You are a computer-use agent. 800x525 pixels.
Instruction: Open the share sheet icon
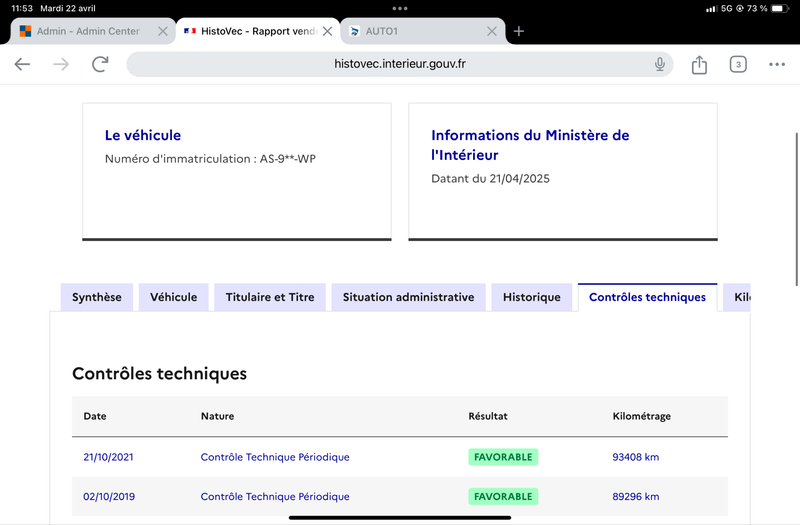pyautogui.click(x=699, y=64)
